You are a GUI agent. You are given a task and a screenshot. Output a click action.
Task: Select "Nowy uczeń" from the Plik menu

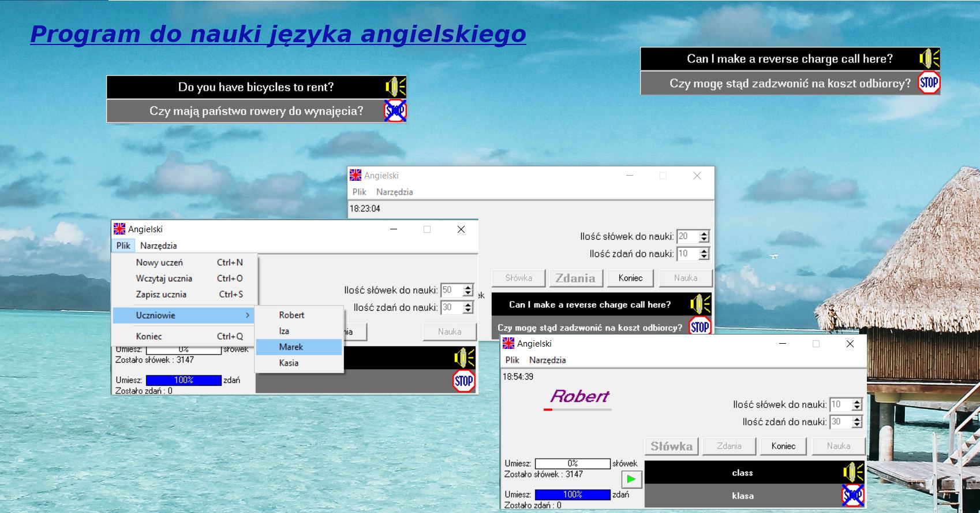159,262
